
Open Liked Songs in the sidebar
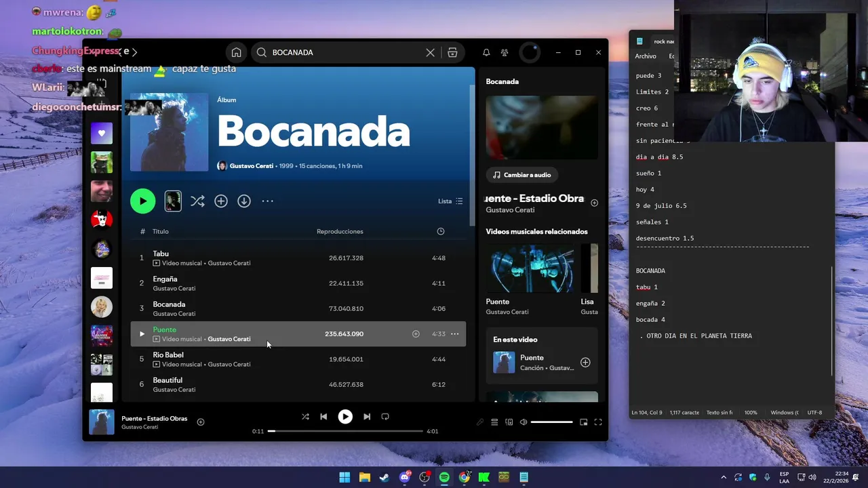[102, 134]
